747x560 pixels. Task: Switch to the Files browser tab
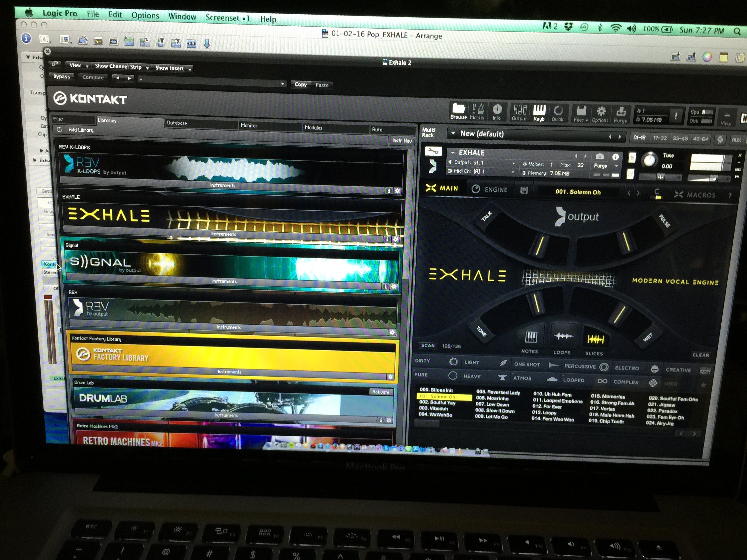tap(74, 119)
